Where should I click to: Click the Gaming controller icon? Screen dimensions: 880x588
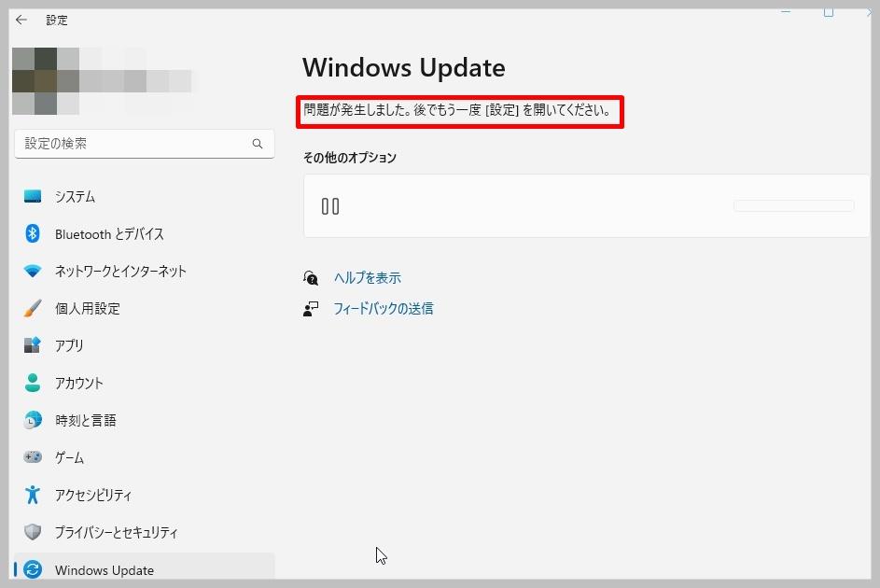coord(33,456)
